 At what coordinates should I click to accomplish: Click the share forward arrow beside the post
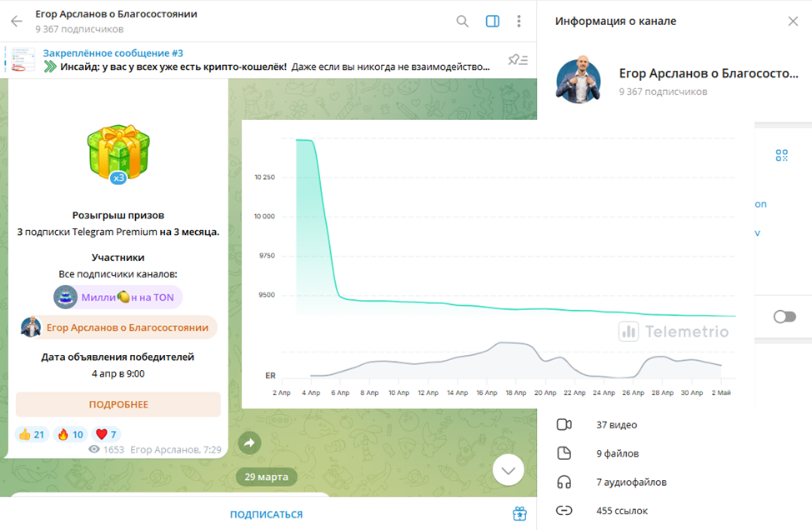coord(249,443)
